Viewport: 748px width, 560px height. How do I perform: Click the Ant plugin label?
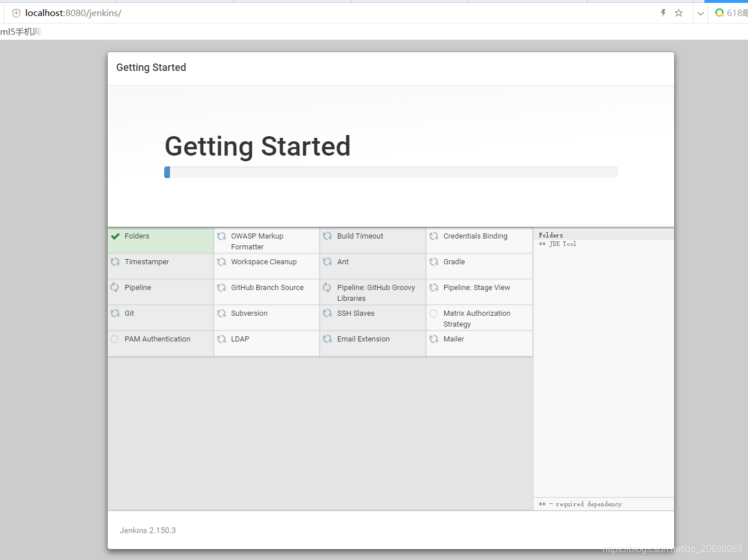coord(343,262)
